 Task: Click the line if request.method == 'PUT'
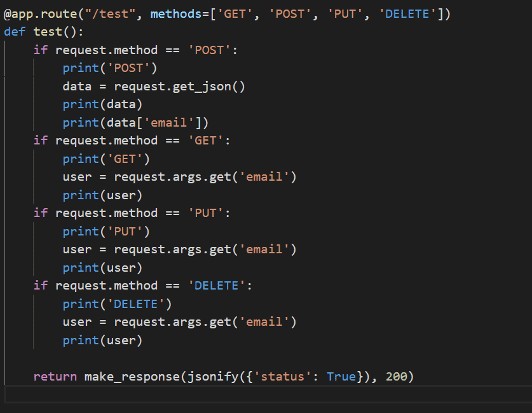132,213
